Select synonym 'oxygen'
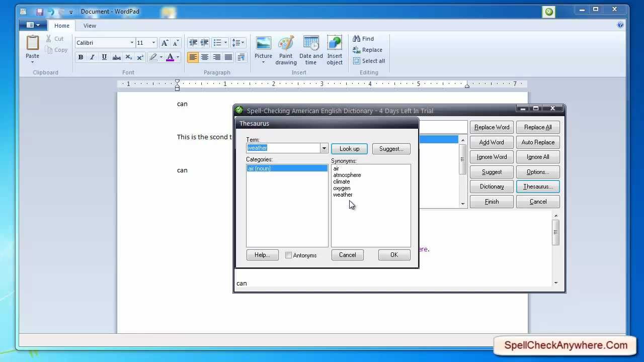This screenshot has width=644, height=362. pyautogui.click(x=342, y=188)
